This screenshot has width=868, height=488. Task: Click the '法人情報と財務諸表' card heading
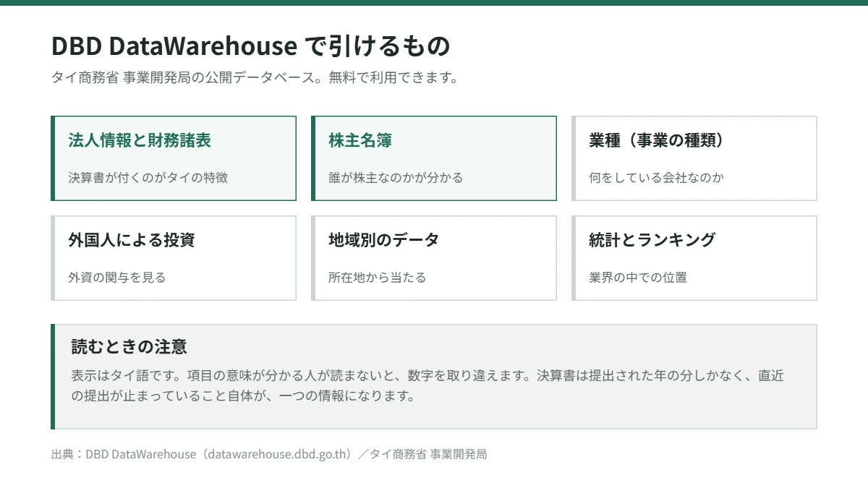click(140, 140)
